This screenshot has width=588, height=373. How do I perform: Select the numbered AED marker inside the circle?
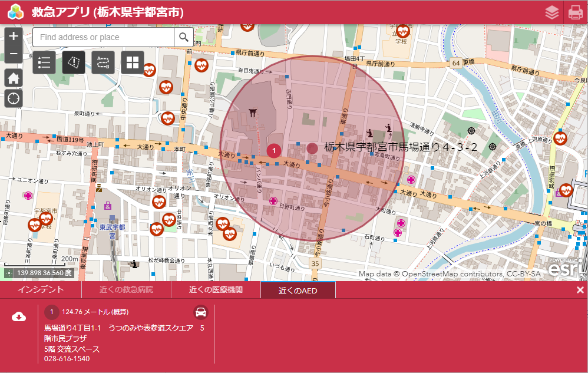point(273,151)
